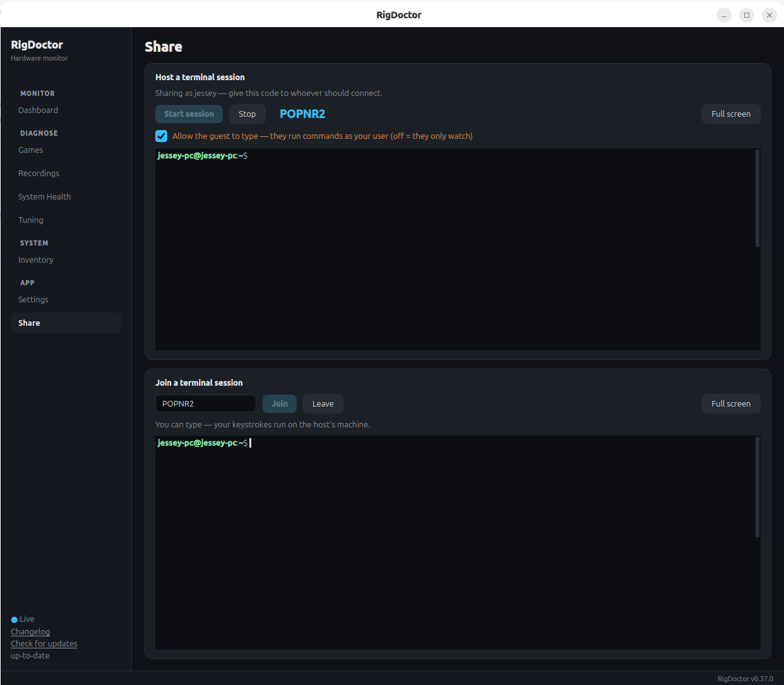
Task: Focus the join code input field
Action: tap(206, 403)
